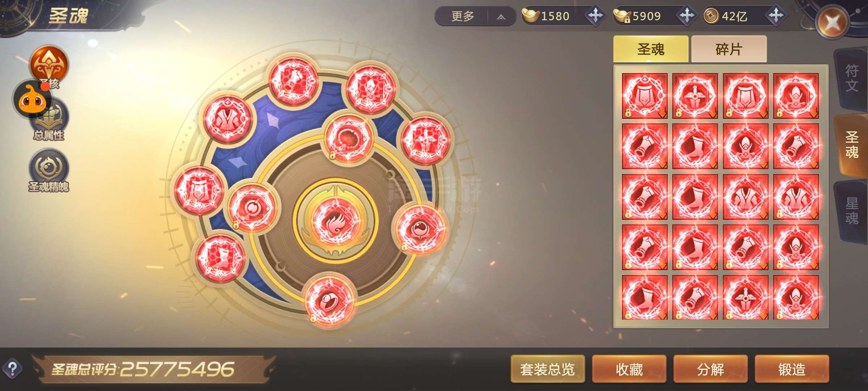Add more gold ingots (1580) with plus
Image resolution: width=868 pixels, height=391 pixels.
pos(595,16)
